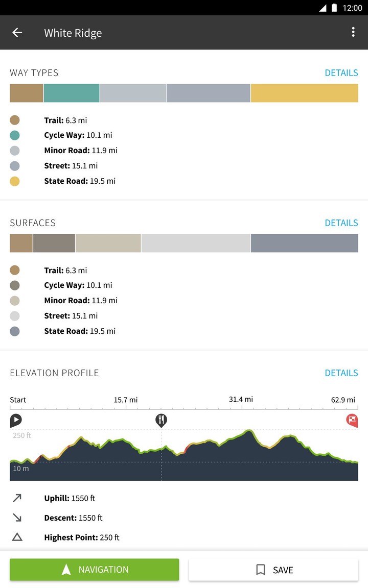
Task: Tap the Minor Road surface legend entry
Action: coord(81,301)
